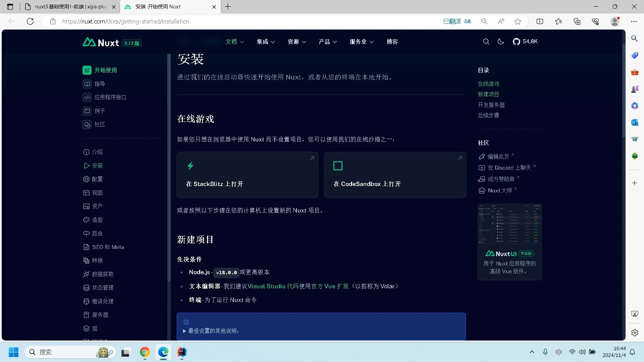Image resolution: width=644 pixels, height=362 pixels.
Task: Reload the page with refresh icon
Action: (x=30, y=21)
